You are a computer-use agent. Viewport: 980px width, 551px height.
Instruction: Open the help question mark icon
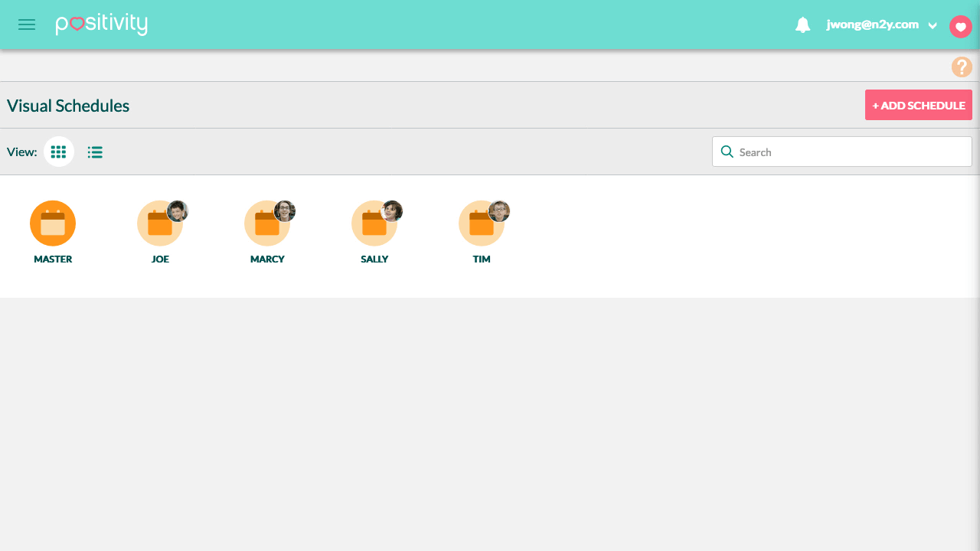point(962,67)
